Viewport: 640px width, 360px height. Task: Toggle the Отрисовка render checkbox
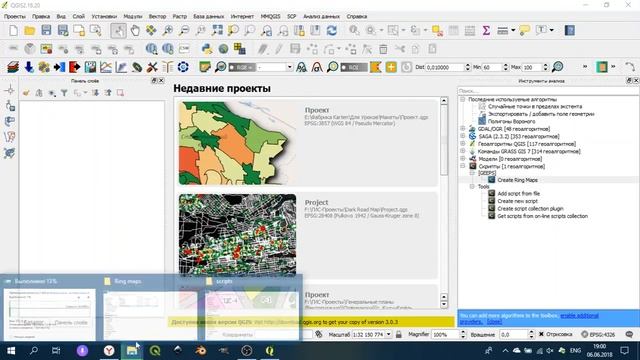click(541, 334)
